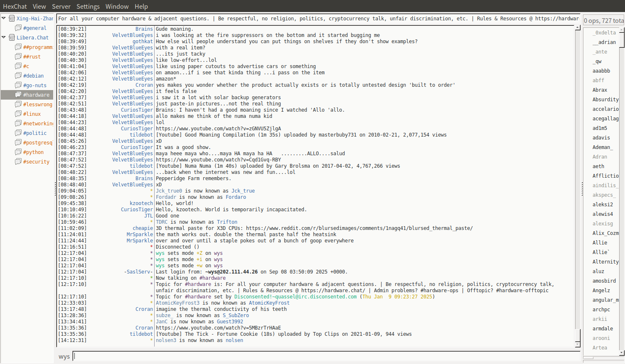Switch to the #python channel

(33, 152)
